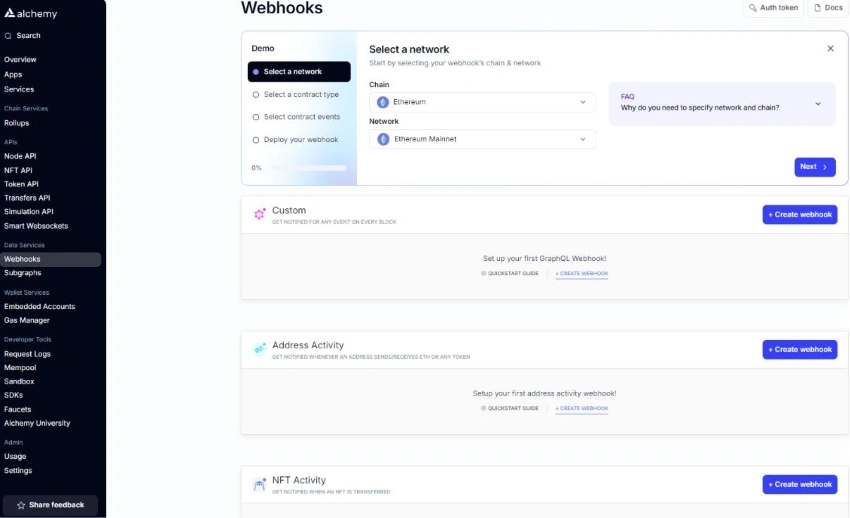Image resolution: width=850 pixels, height=518 pixels.
Task: Create webhook in Address Activity section
Action: [x=800, y=349]
